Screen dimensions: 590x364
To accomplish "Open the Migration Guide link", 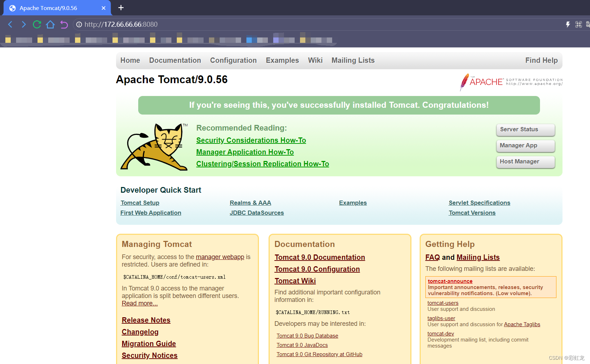I will pyautogui.click(x=149, y=344).
